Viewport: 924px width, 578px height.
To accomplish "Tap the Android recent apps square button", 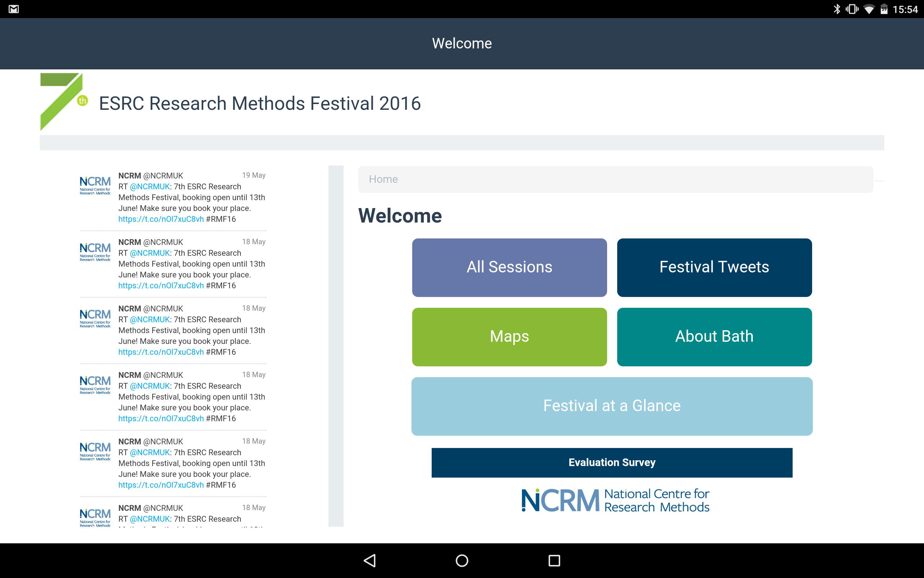I will pyautogui.click(x=554, y=560).
